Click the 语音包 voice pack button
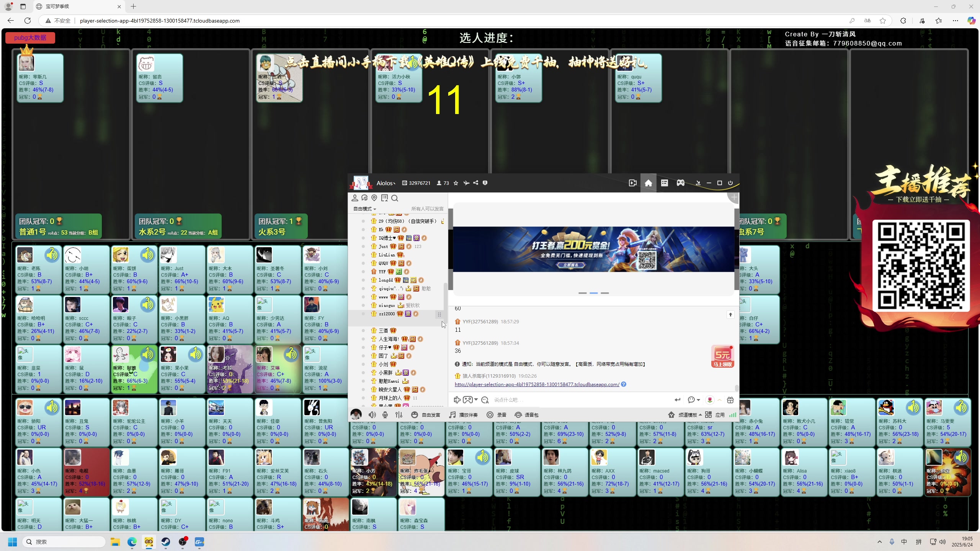The image size is (980, 551). [527, 415]
